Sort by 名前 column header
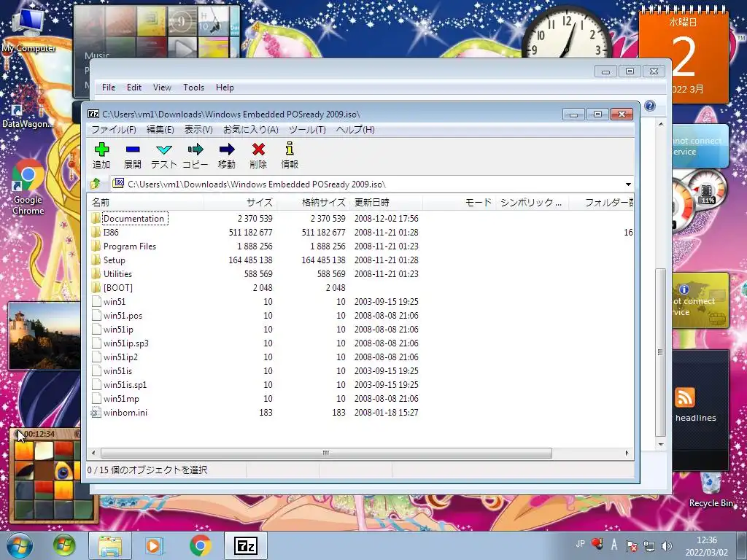The height and width of the screenshot is (560, 747). (x=145, y=203)
